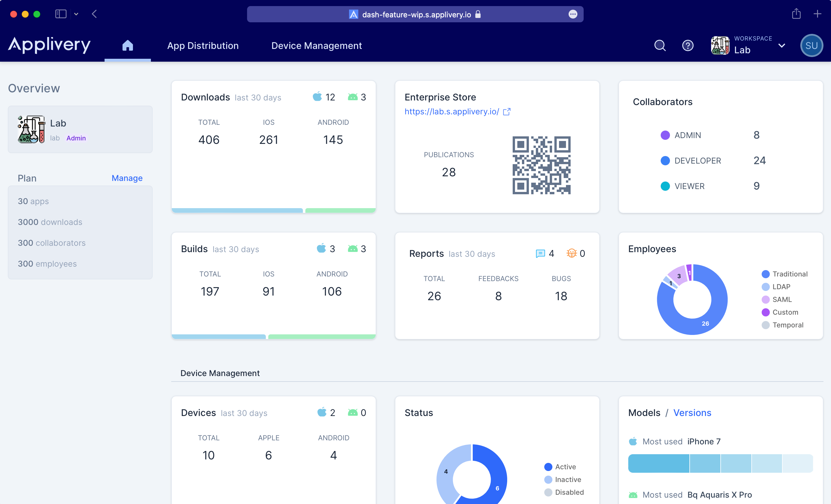Open search from the top navigation

pos(660,45)
